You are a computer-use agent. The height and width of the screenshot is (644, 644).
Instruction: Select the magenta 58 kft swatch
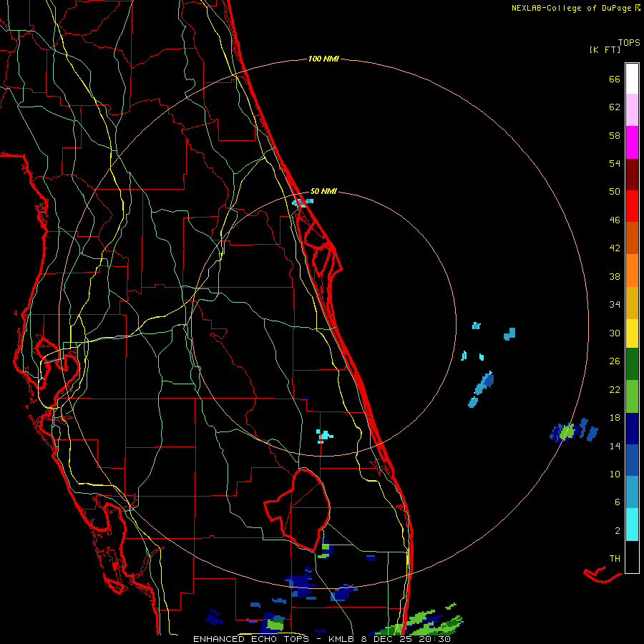point(632,142)
